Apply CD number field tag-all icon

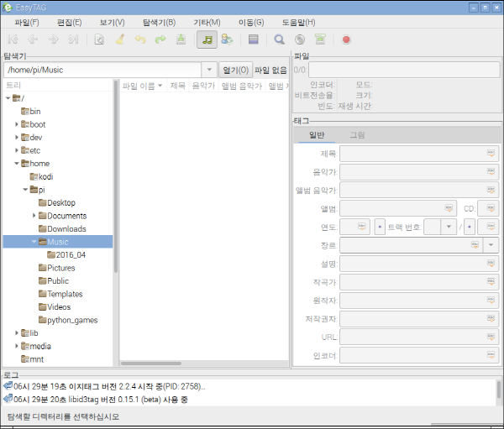pyautogui.click(x=491, y=208)
